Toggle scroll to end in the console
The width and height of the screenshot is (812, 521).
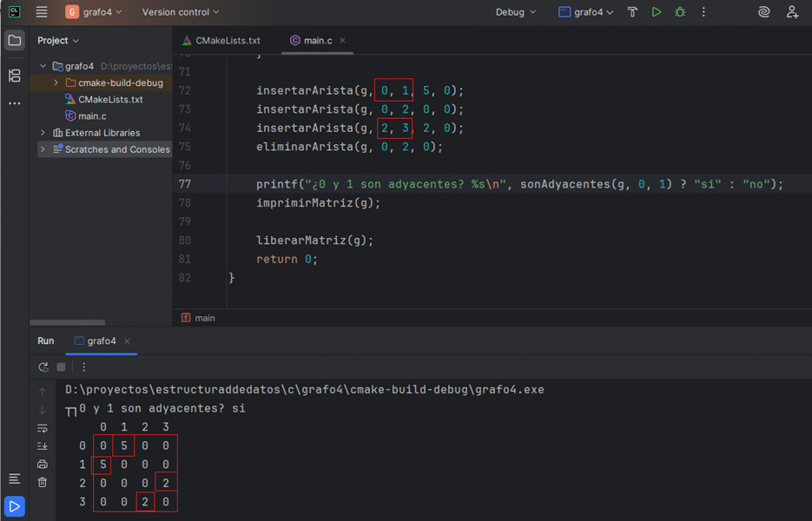tap(43, 446)
